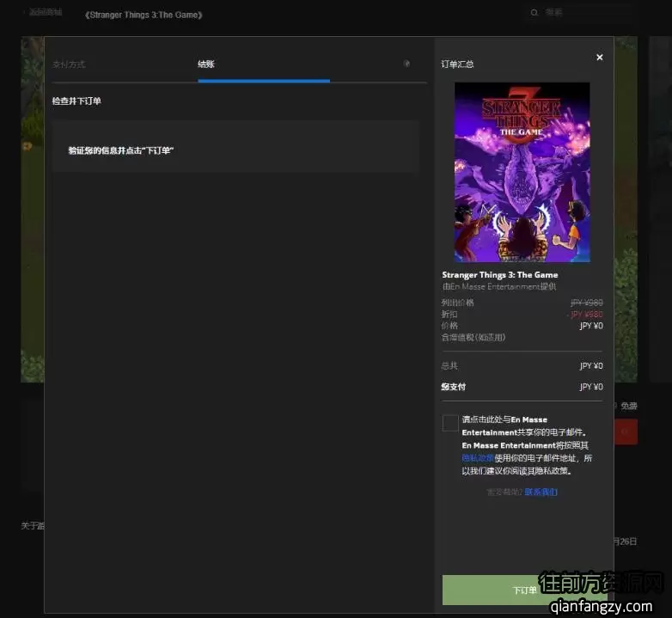
Task: Click the small icon right of checkout tabs
Action: 406,64
